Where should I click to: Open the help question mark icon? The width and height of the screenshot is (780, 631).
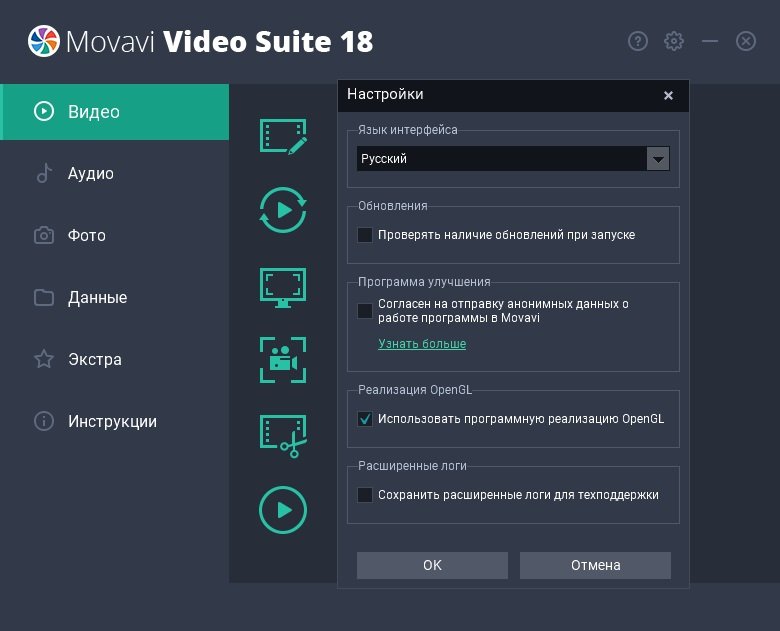[638, 41]
